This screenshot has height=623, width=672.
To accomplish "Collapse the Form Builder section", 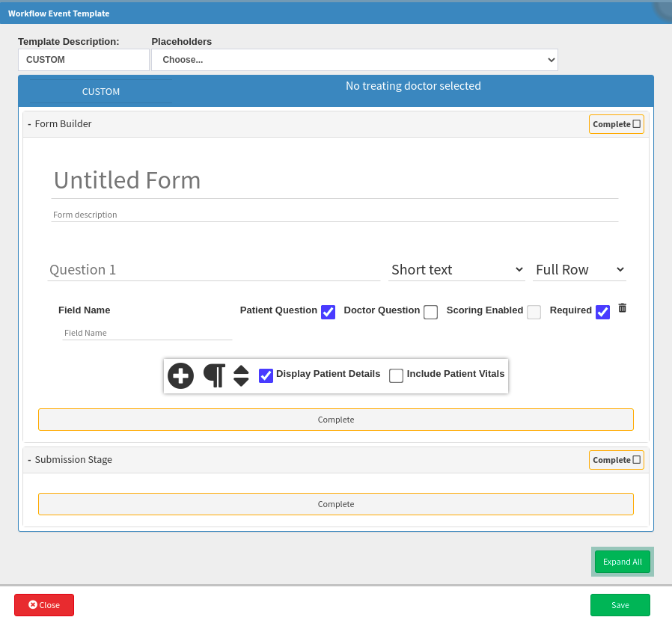I will 30,124.
